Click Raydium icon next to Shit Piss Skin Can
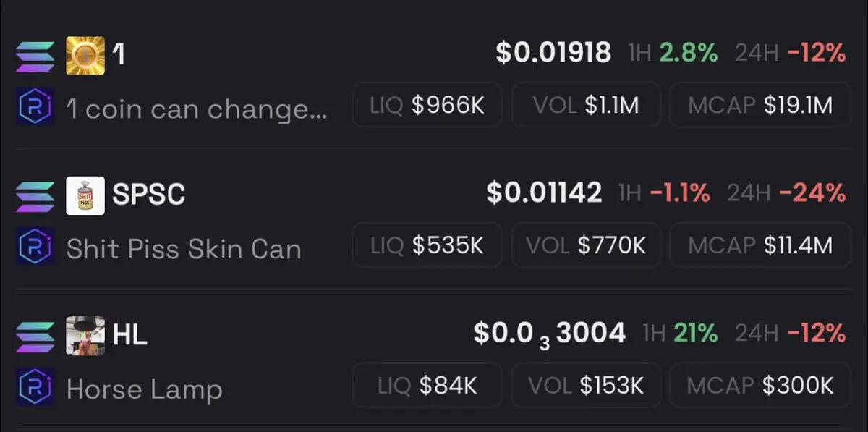The height and width of the screenshot is (432, 868). 35,248
